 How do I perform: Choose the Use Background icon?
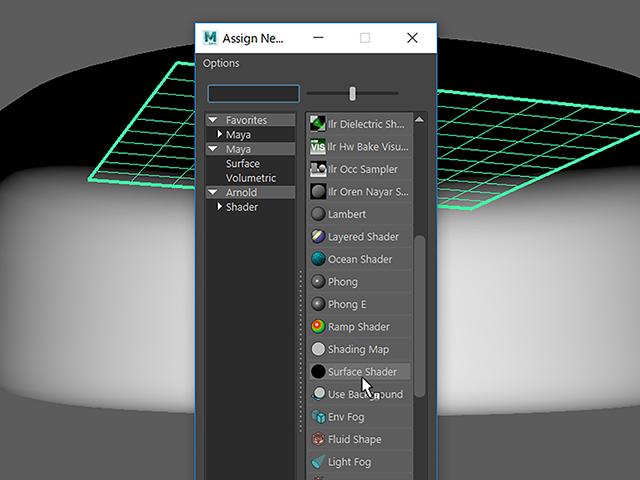pyautogui.click(x=318, y=394)
